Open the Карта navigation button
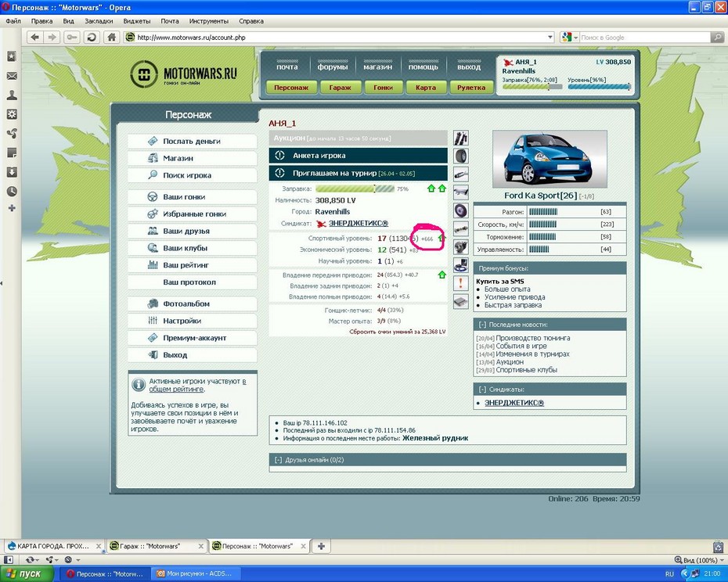The height and width of the screenshot is (582, 728). point(426,88)
